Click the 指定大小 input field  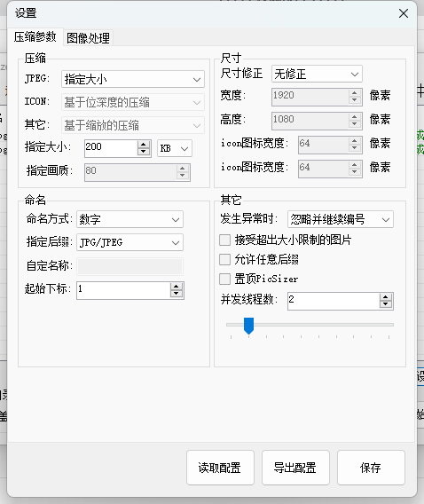click(x=111, y=148)
